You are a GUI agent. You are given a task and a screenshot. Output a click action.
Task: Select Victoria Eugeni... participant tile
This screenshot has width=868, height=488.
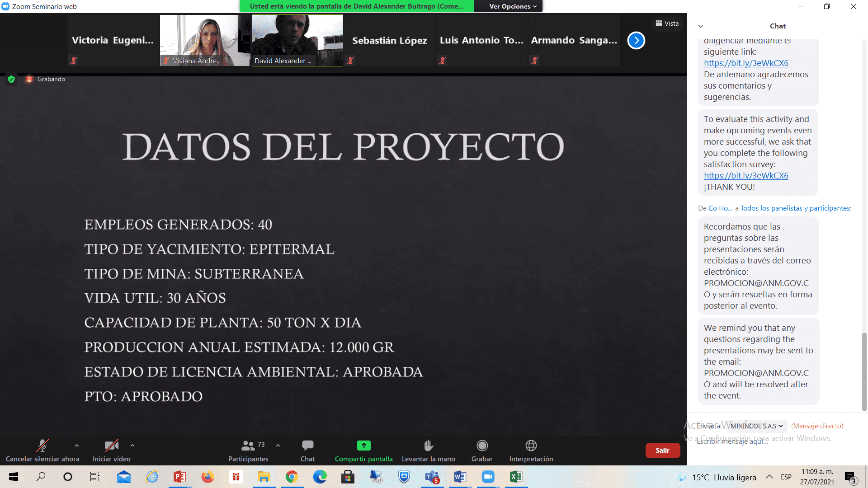point(113,41)
